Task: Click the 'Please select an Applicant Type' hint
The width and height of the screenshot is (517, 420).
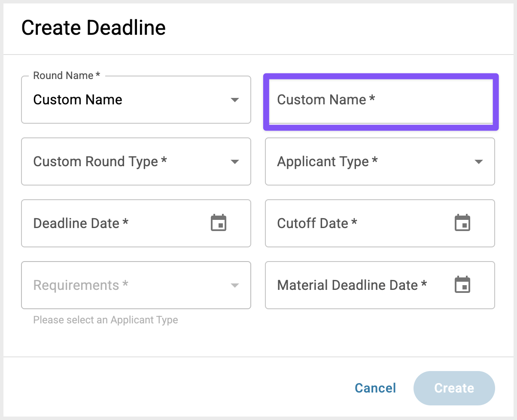Action: pyautogui.click(x=106, y=320)
